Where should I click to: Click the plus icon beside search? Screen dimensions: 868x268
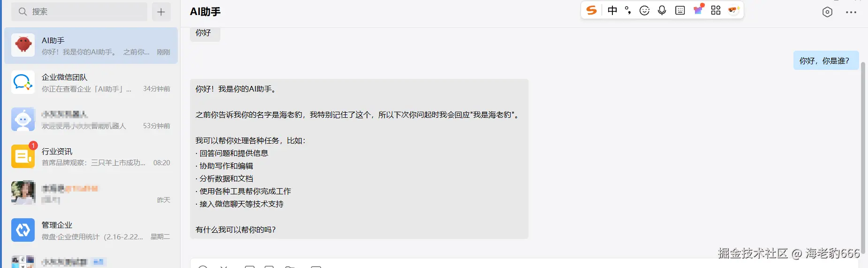pyautogui.click(x=161, y=12)
